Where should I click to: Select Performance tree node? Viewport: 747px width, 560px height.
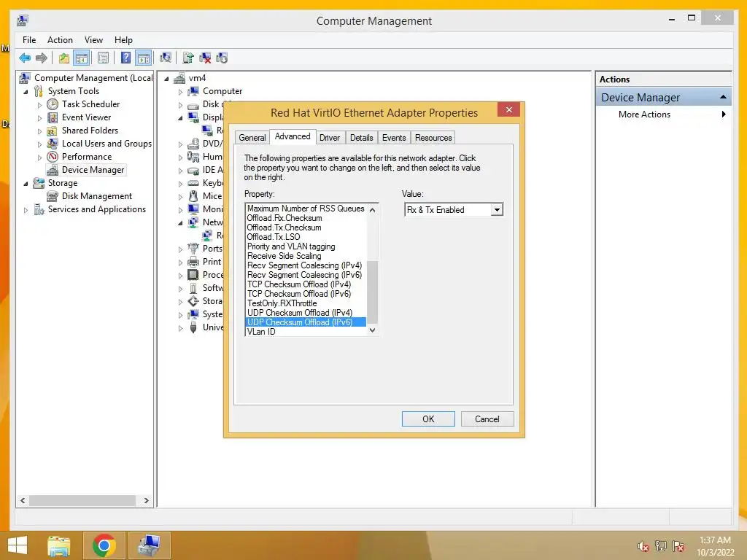86,157
